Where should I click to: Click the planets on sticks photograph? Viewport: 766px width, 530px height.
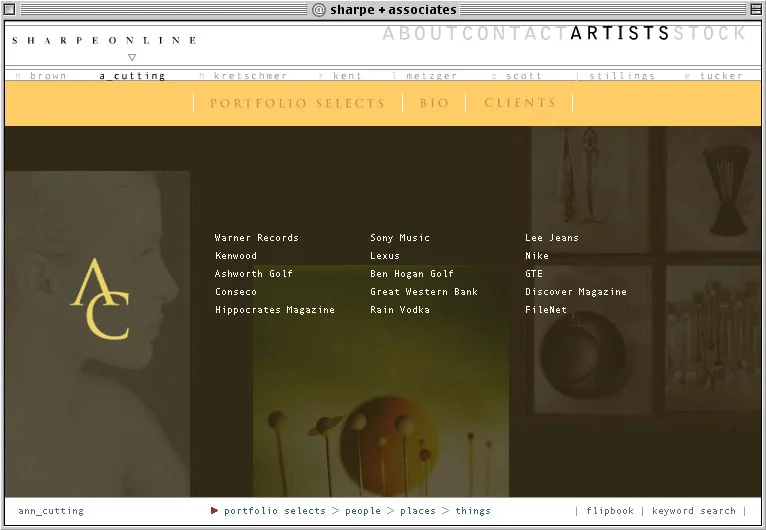pyautogui.click(x=381, y=381)
